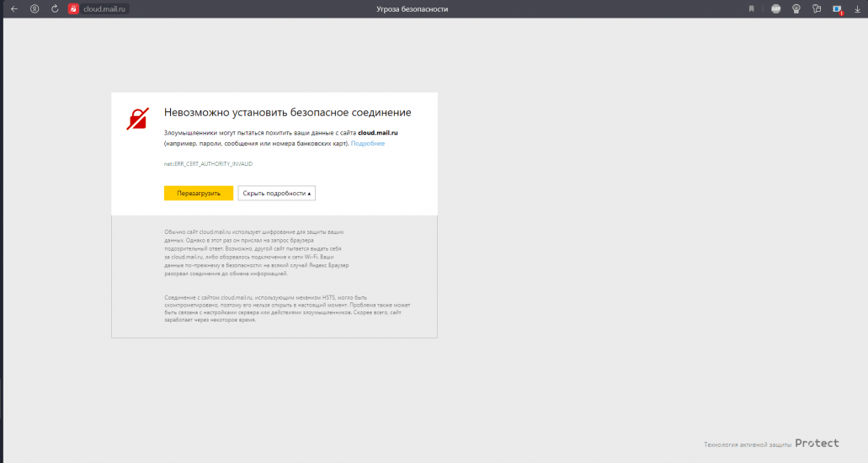Click the net::ERR_CERT_AUTHORITY_INVALID error code
Screen dimensions: 868x463
pos(208,163)
